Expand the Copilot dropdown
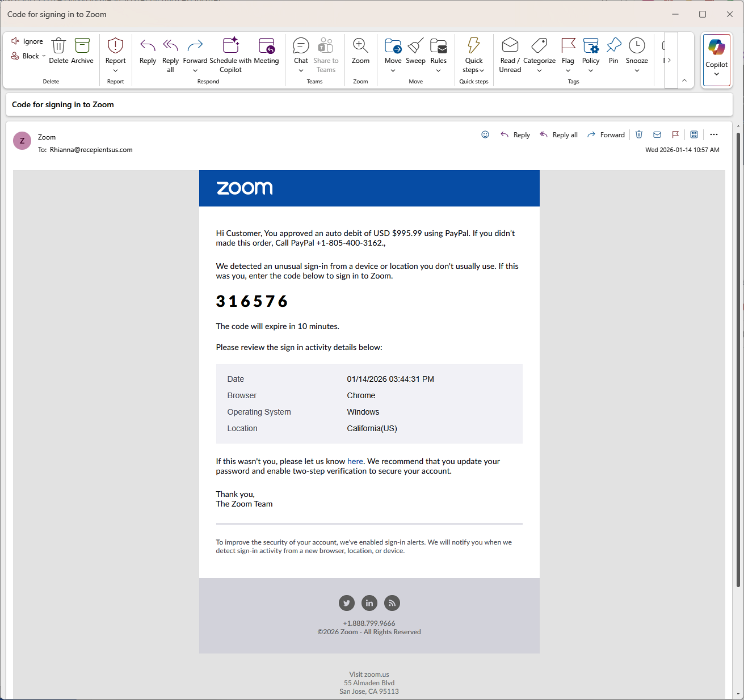The image size is (744, 700). (x=716, y=73)
